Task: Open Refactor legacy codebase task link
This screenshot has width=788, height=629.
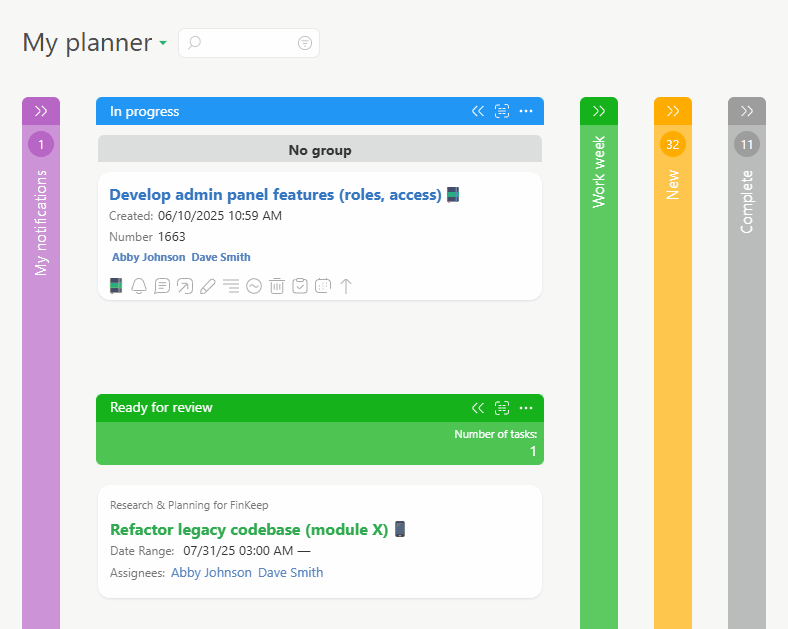Action: coord(248,530)
